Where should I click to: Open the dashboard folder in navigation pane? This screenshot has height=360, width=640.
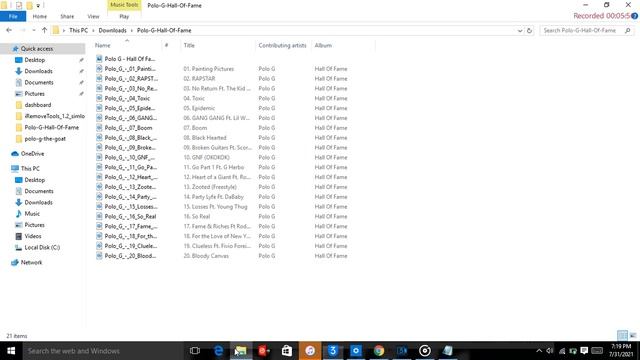(38, 105)
